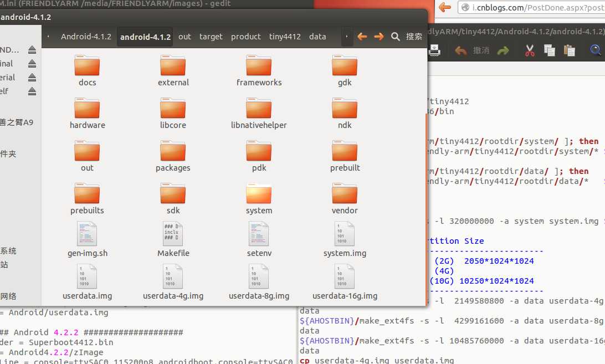605x364 pixels.
Task: Eject the ...inal volume in sidebar
Action: (x=32, y=64)
